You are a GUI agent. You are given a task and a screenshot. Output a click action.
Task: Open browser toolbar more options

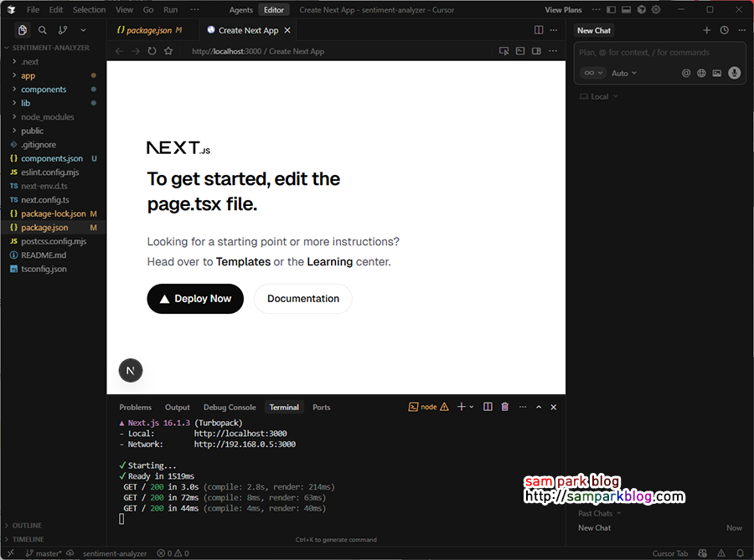click(553, 51)
